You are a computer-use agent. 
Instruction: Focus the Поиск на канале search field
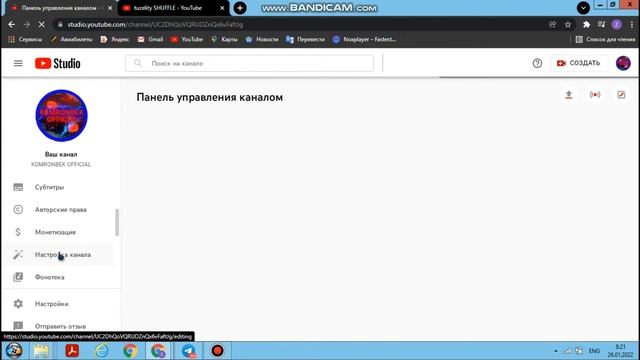click(249, 63)
